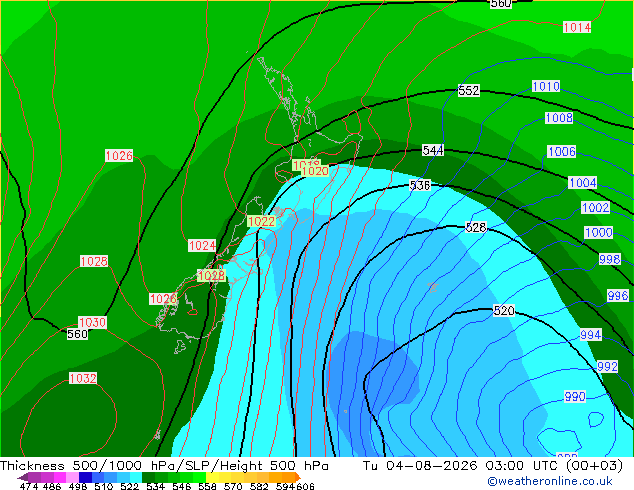Click the 510 legend value
The width and height of the screenshot is (634, 490).
(104, 486)
